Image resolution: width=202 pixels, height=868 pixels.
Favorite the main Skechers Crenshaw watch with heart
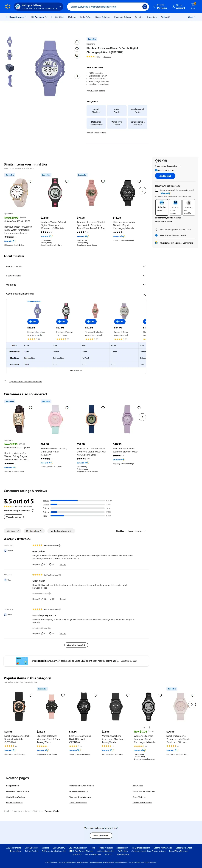click(77, 49)
